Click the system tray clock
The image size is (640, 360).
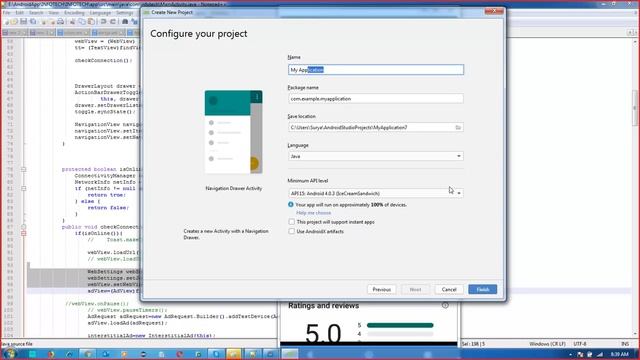click(x=619, y=354)
